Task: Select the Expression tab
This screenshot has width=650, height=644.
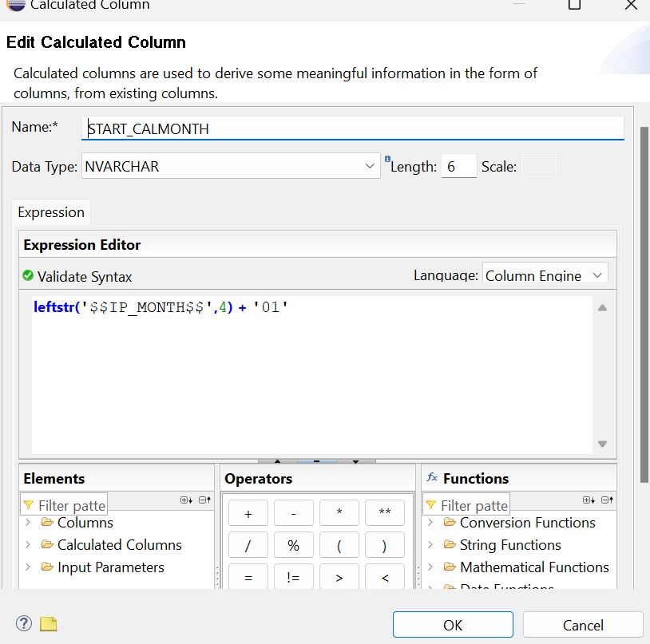Action: pos(51,212)
